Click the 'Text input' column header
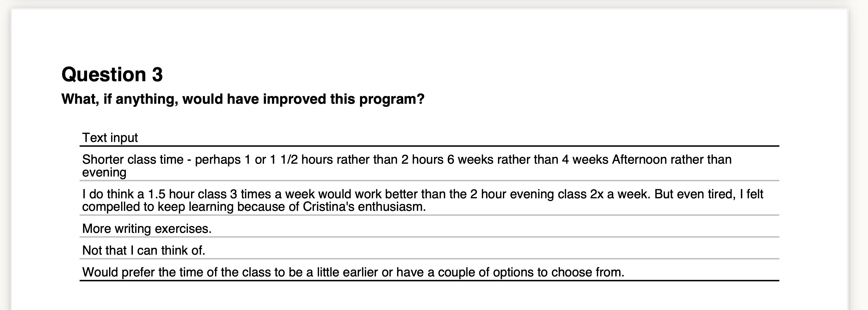The image size is (868, 310). click(110, 138)
